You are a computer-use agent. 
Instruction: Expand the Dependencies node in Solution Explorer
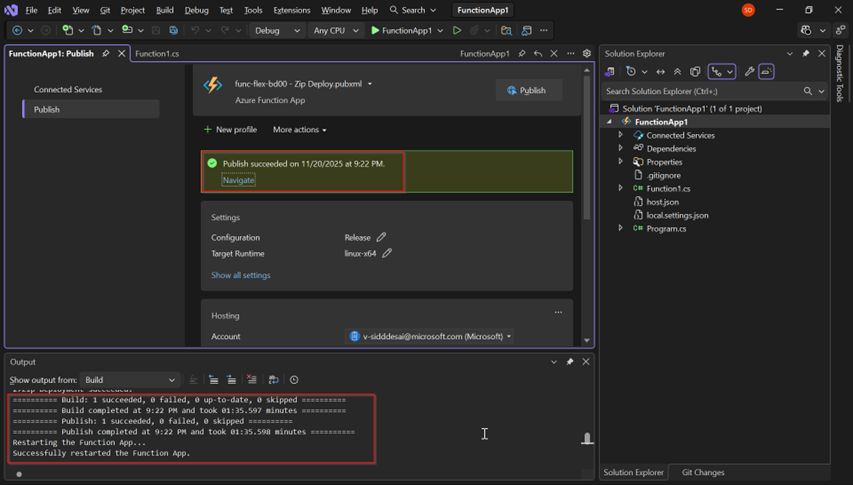click(x=620, y=148)
